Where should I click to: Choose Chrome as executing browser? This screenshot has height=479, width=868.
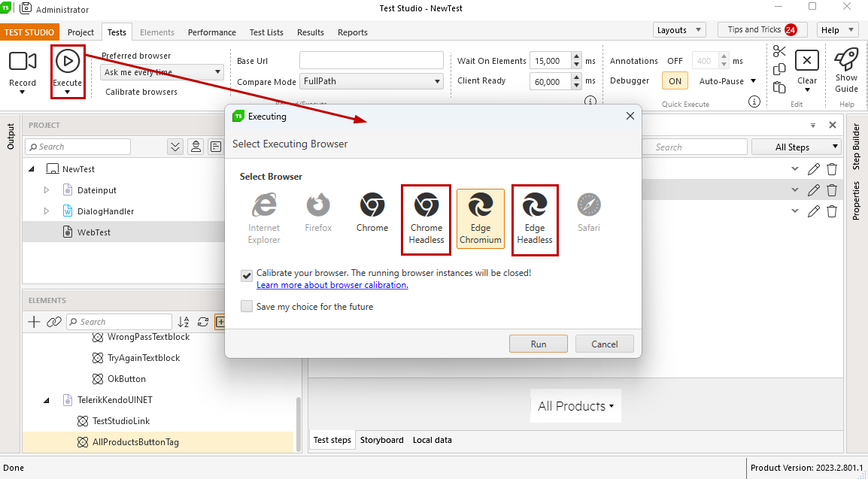pos(372,213)
